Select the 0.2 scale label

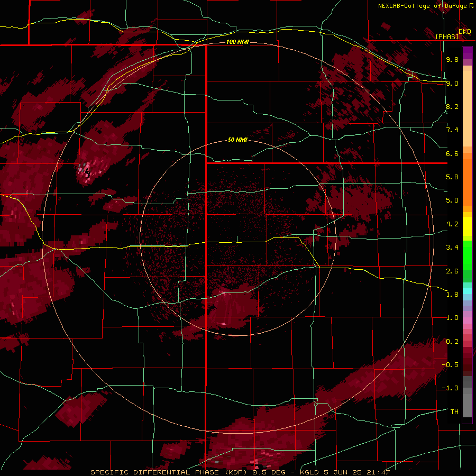coord(452,342)
